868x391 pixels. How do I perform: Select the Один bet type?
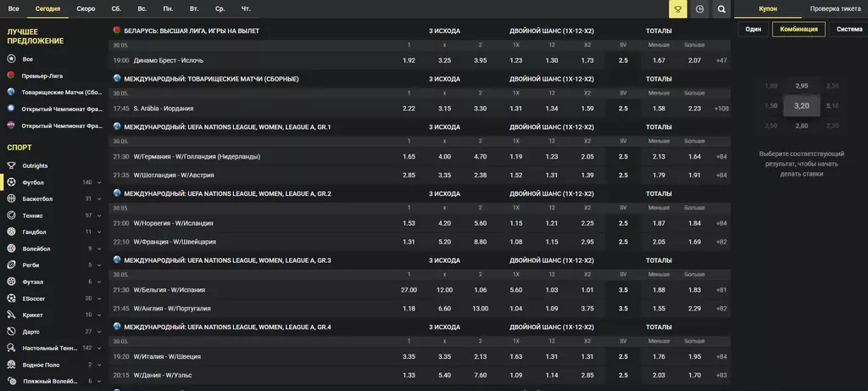[753, 30]
